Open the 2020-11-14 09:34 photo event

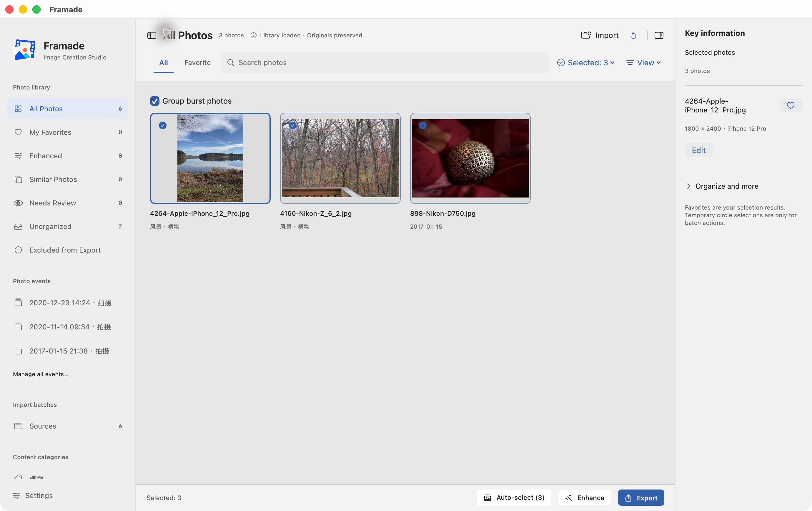click(67, 327)
